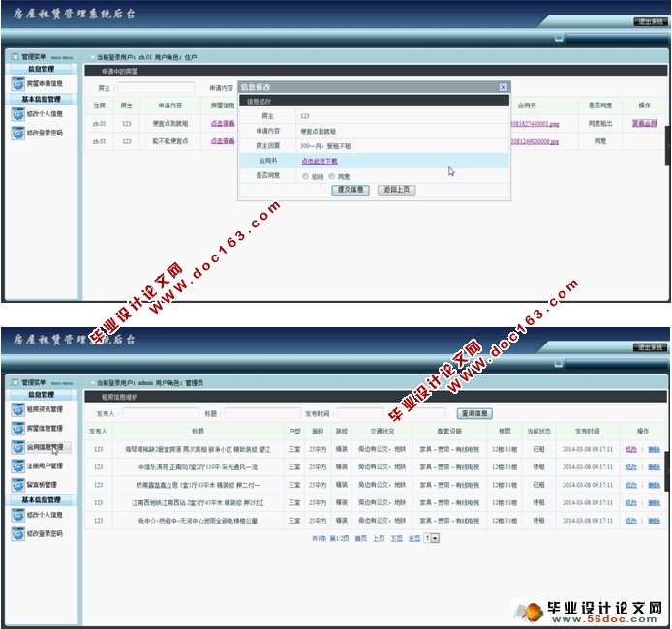Viewport: 672px width, 629px height.
Task: Click icon beside 房屋信息管理 in admin sidebar
Action: coord(17,429)
